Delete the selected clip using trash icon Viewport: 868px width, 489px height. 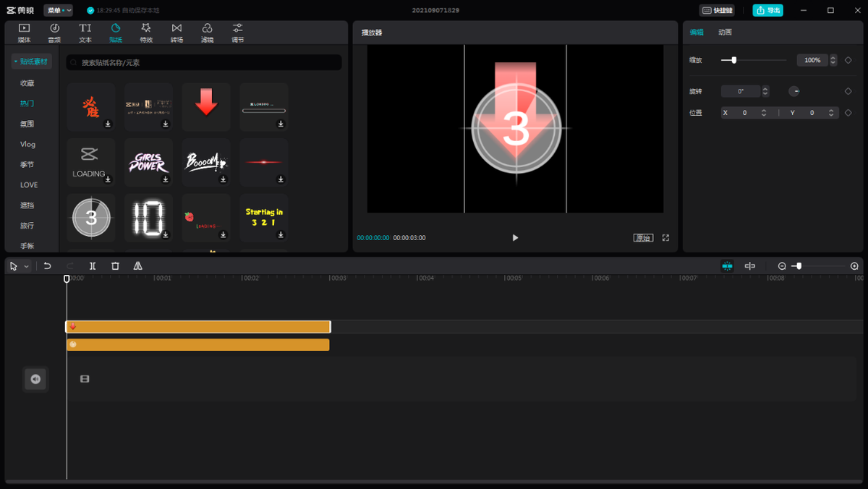coord(115,266)
